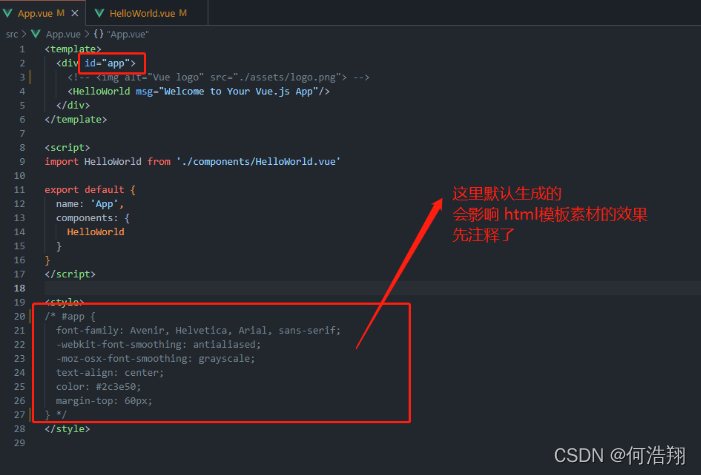701x475 pixels.
Task: Click the Vue icon in breadcrumb
Action: coord(36,34)
